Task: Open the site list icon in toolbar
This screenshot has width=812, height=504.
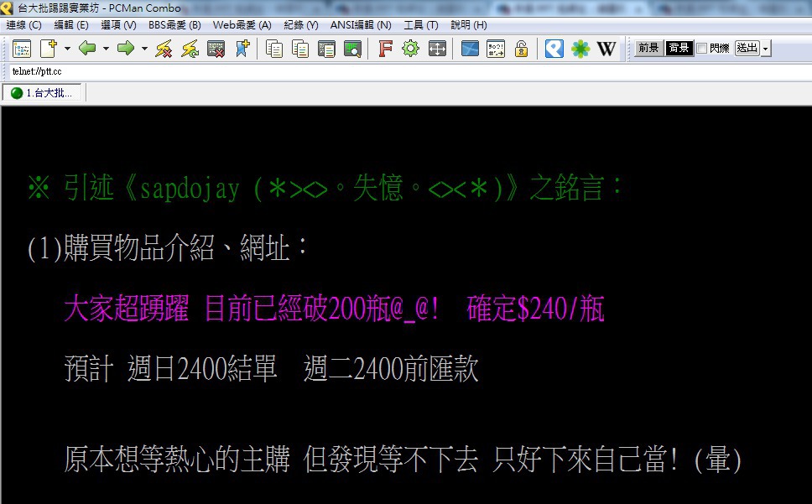Action: (x=21, y=49)
